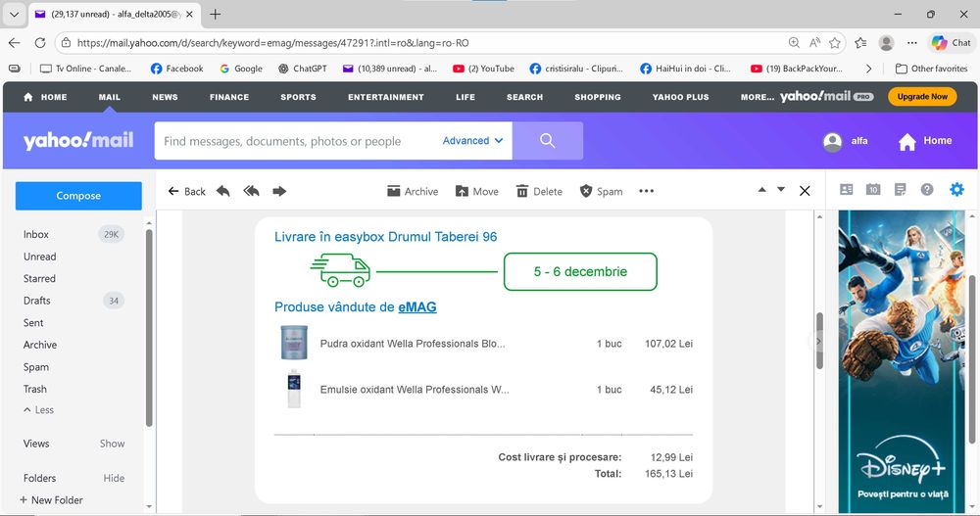980x516 pixels.
Task: Go to next message with down triangle
Action: pos(781,189)
